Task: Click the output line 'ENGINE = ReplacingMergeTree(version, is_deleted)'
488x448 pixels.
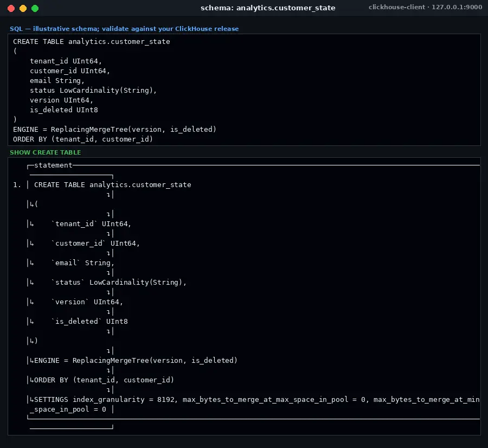Action: (136, 361)
